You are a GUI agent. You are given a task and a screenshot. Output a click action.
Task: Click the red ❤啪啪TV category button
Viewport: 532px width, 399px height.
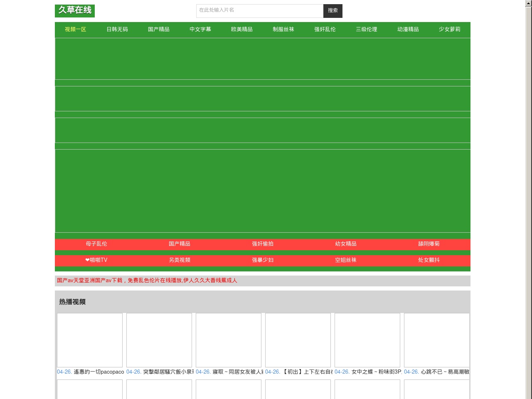pos(96,260)
